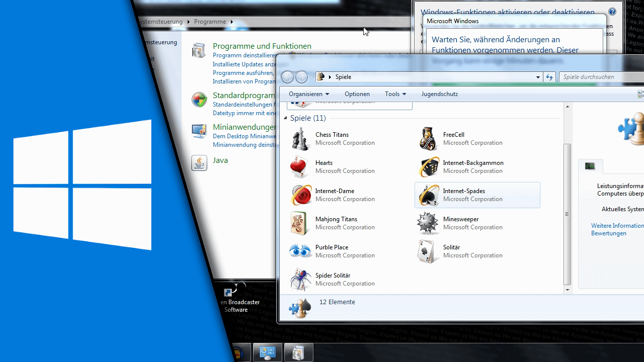Screen dimensions: 644x362
Task: Click the Internet-Backgammon dice icon
Action: (428, 167)
